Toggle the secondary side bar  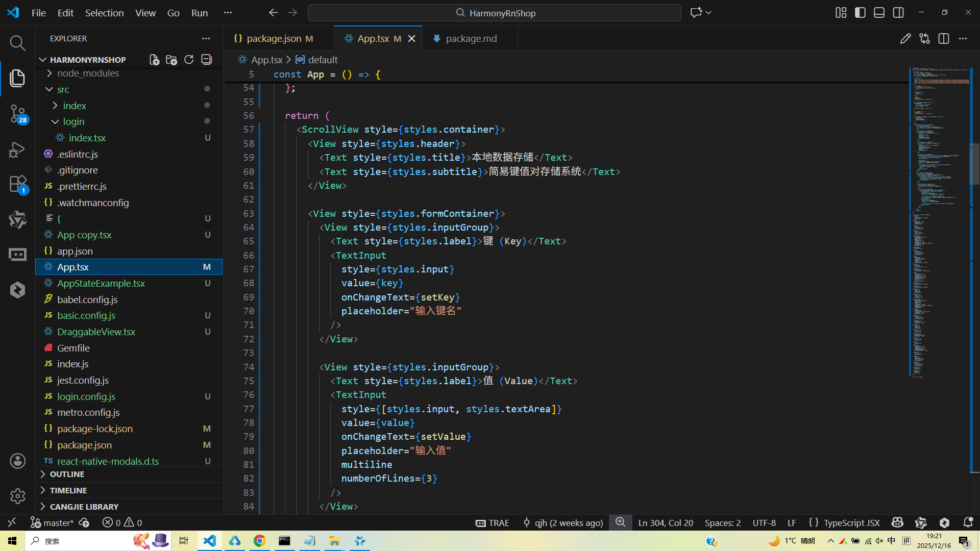(898, 13)
